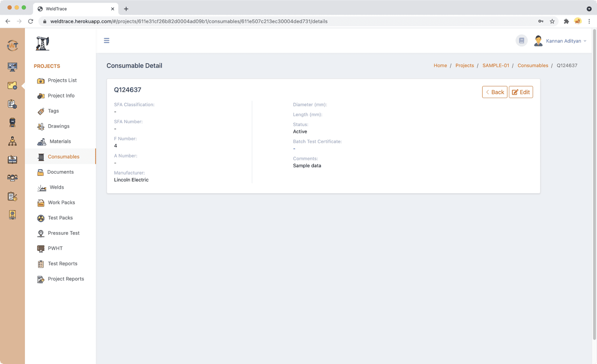597x364 pixels.
Task: Open browser extensions puzzle icon
Action: [566, 21]
